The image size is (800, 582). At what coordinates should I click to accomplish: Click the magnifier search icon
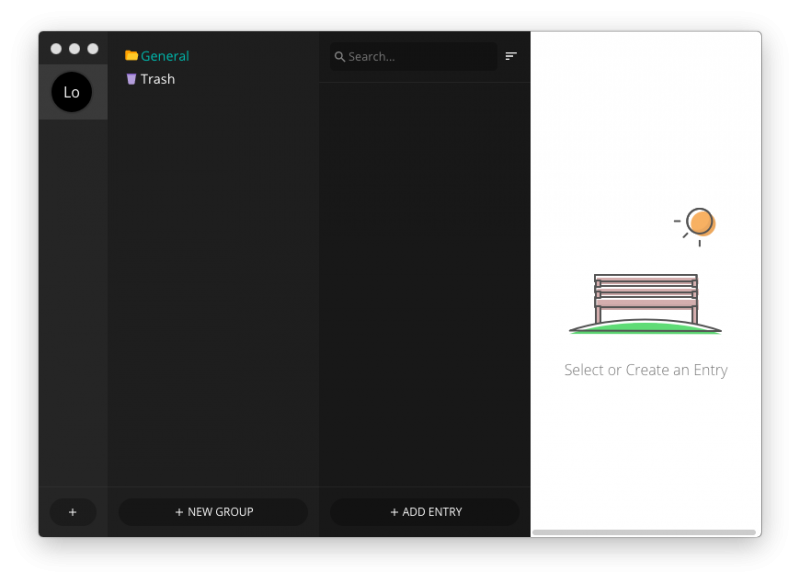pos(339,57)
